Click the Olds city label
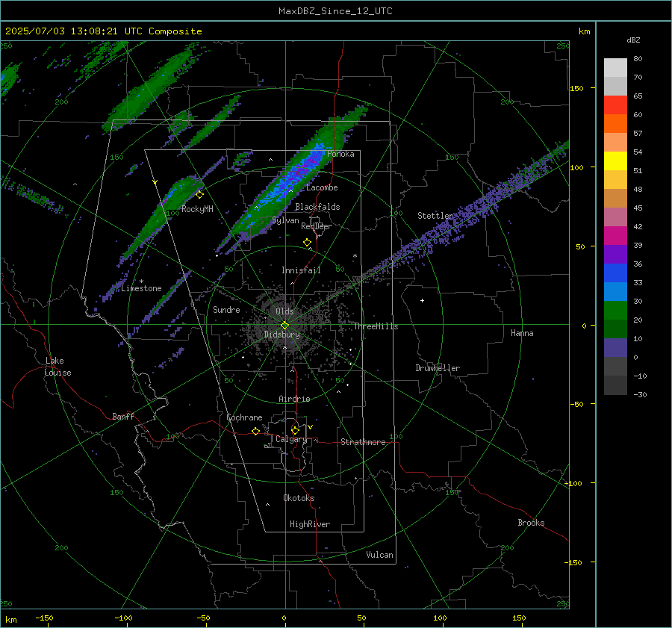 tap(284, 311)
